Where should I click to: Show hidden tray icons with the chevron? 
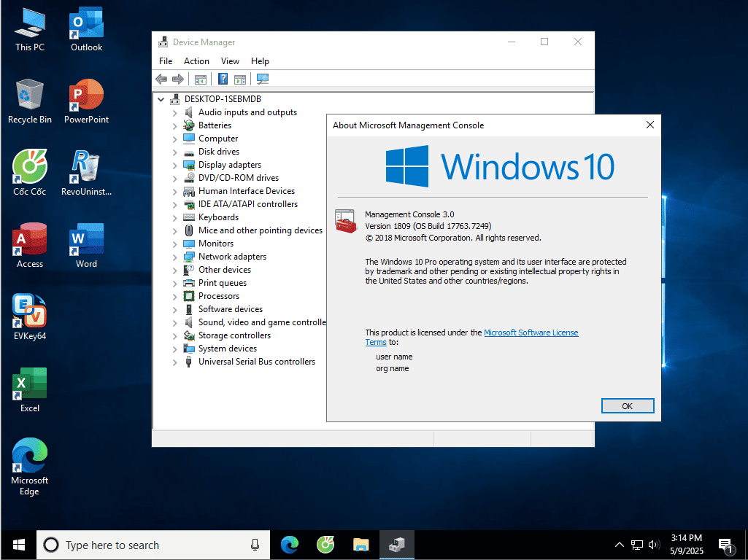(x=620, y=545)
